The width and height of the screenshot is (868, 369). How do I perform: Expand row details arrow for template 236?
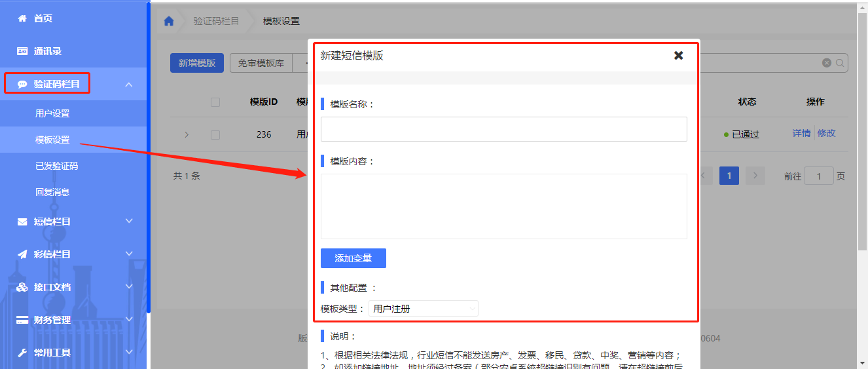pyautogui.click(x=187, y=134)
